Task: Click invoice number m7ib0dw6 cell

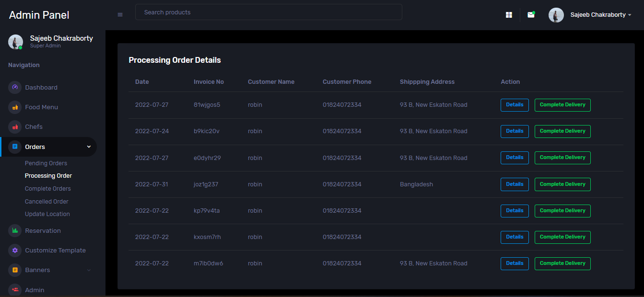Action: coord(208,263)
